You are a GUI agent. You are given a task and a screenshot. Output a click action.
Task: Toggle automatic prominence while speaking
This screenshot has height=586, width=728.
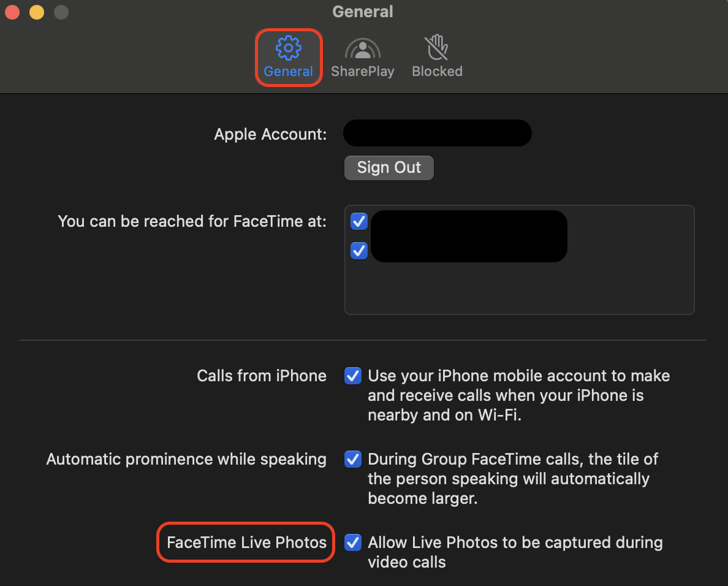click(352, 459)
